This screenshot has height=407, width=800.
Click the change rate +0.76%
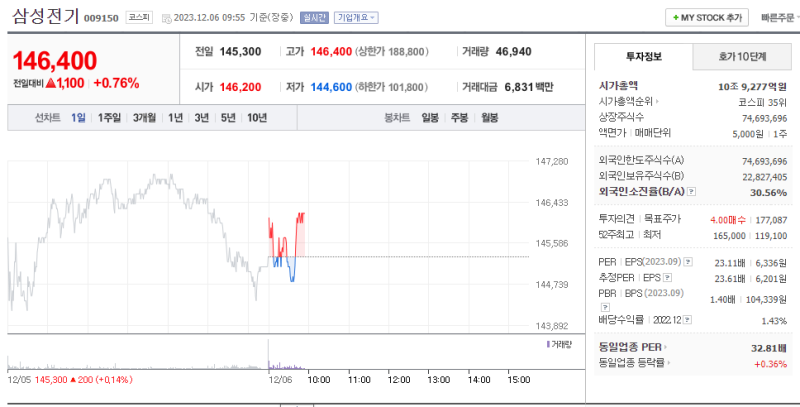coord(116,83)
